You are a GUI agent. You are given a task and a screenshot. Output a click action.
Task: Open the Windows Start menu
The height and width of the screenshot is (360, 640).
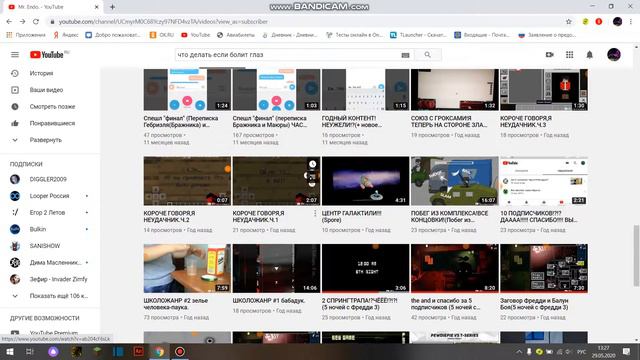pos(9,352)
